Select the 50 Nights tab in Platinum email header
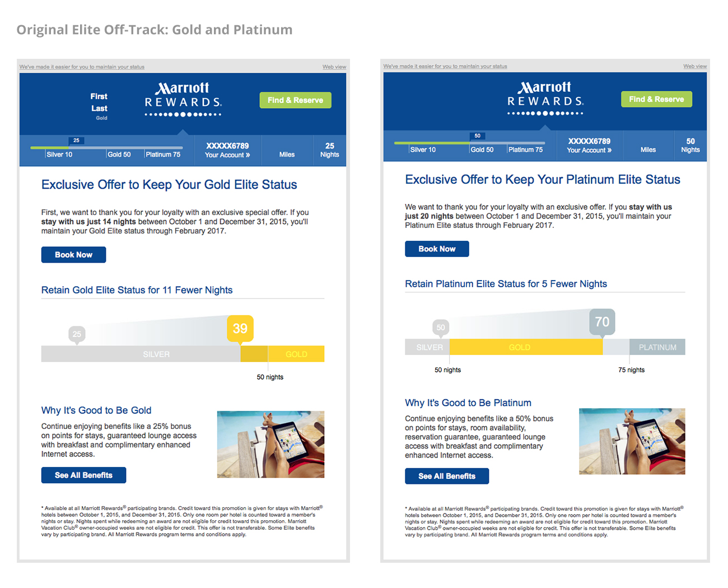Viewport: 728px width, 588px height. (x=690, y=146)
